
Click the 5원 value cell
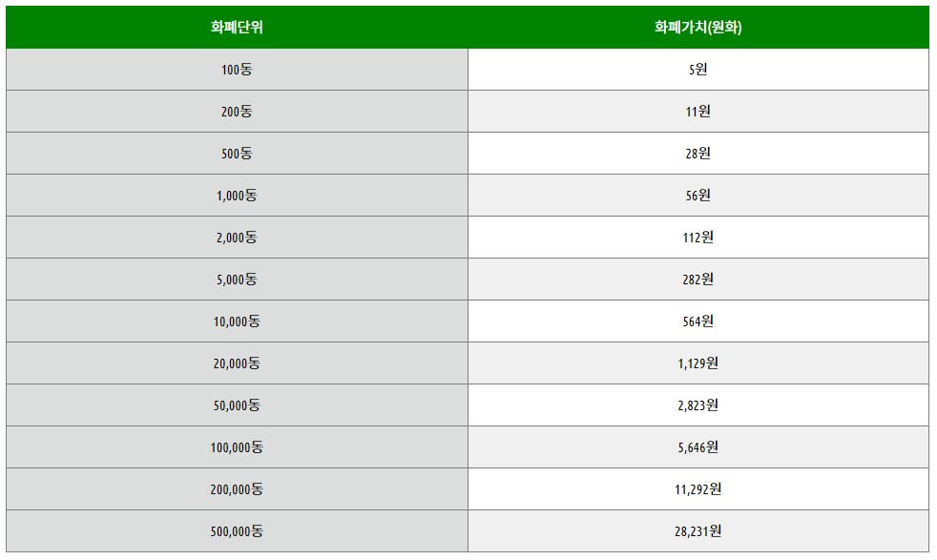[x=698, y=70]
